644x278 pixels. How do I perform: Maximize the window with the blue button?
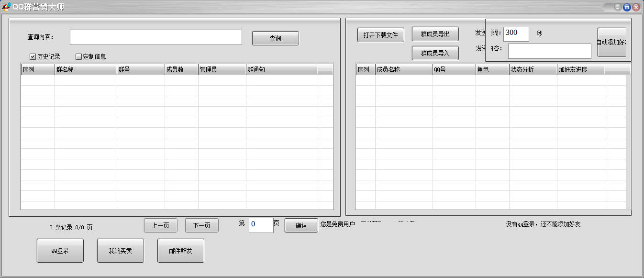tap(627, 7)
